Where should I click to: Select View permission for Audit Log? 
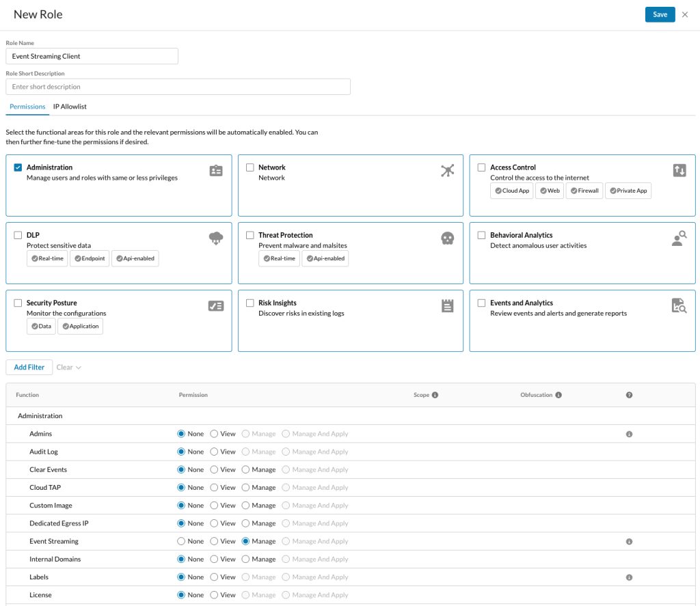tap(214, 452)
